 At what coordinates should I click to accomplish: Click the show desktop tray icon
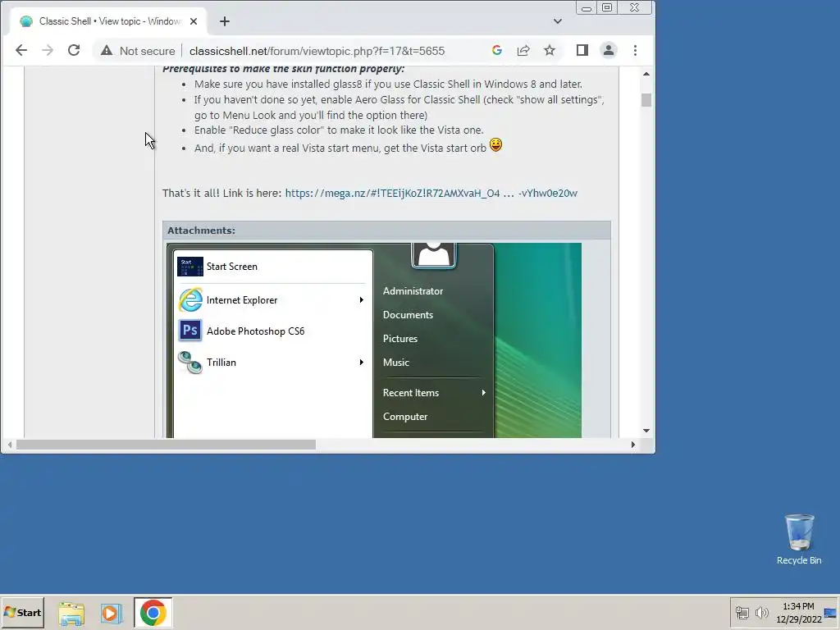pyautogui.click(x=831, y=613)
